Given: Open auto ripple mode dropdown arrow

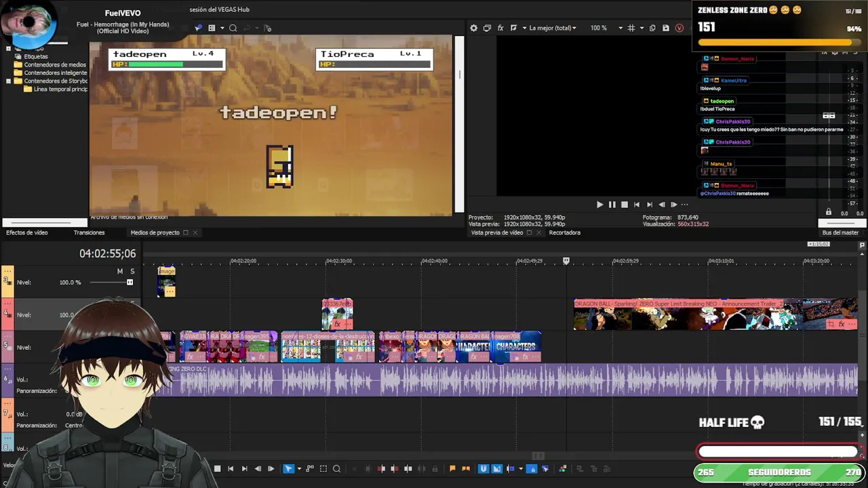Looking at the screenshot, I should [x=521, y=468].
